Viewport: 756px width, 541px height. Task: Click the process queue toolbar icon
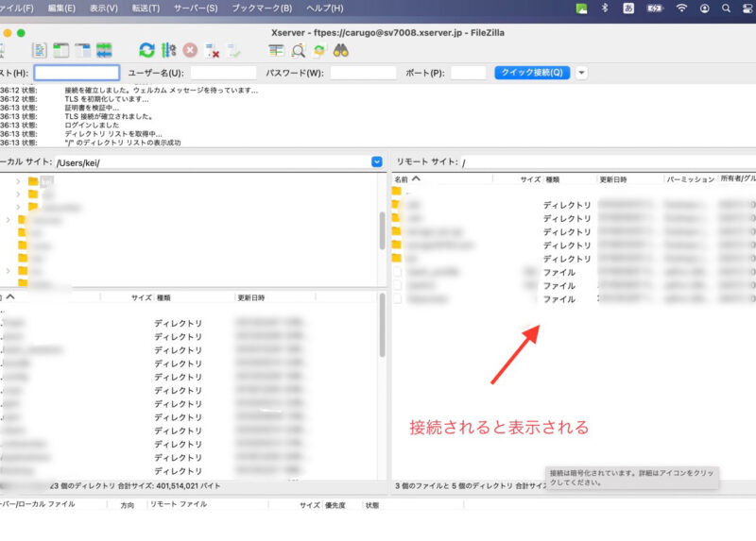[169, 50]
